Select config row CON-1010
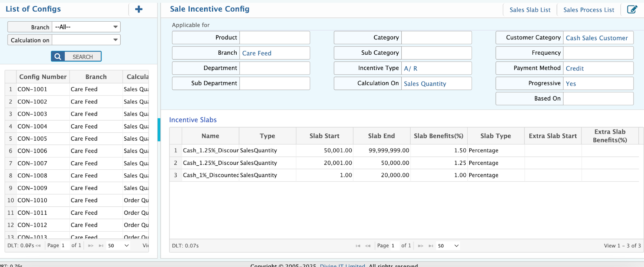 [77, 200]
